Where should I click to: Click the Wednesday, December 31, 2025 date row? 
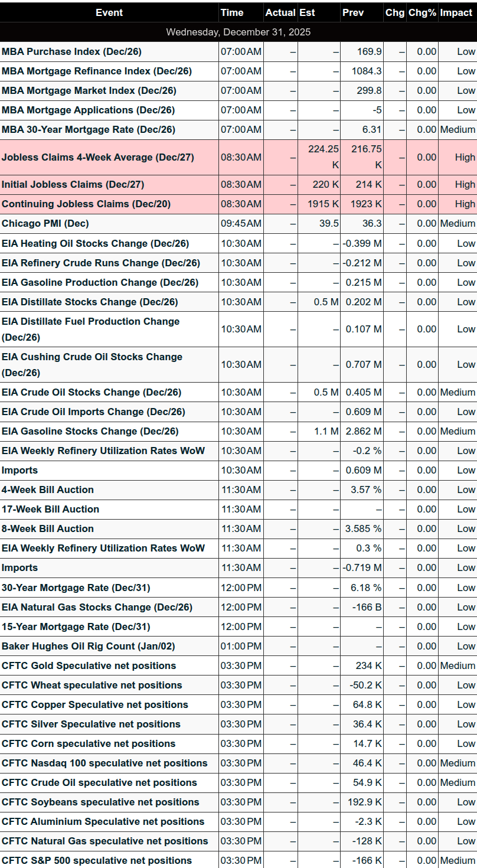pyautogui.click(x=238, y=32)
